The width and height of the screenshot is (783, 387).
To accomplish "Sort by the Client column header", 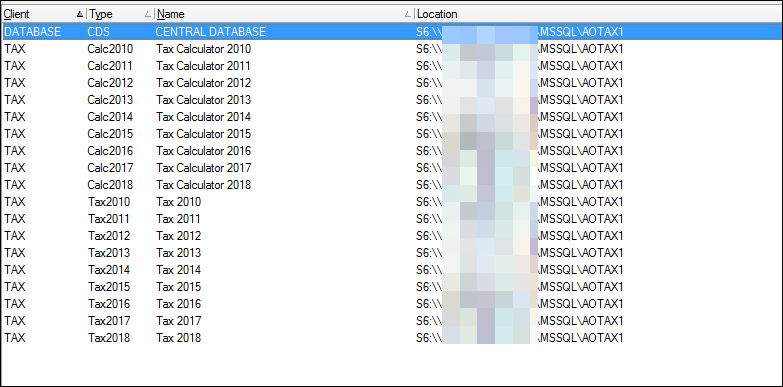I will click(x=43, y=14).
